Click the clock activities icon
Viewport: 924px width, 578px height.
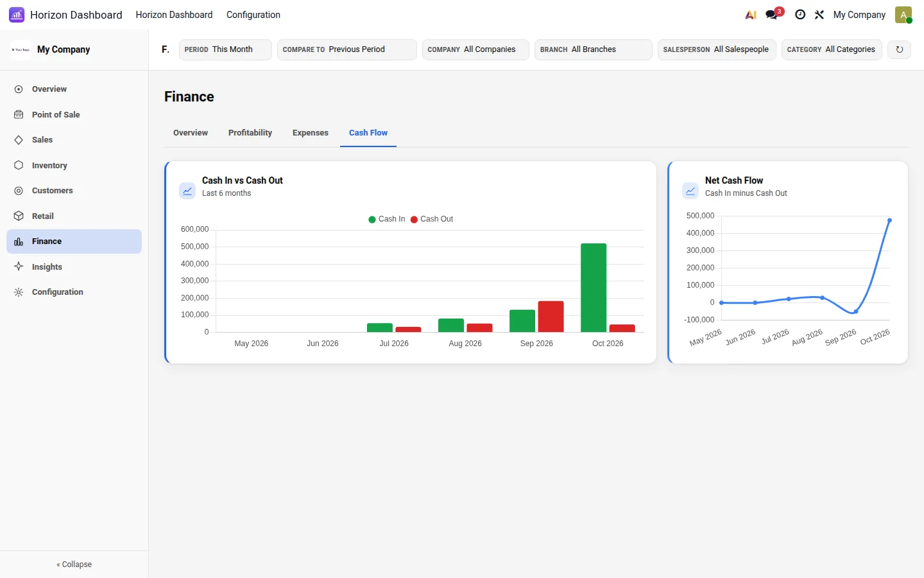point(800,15)
